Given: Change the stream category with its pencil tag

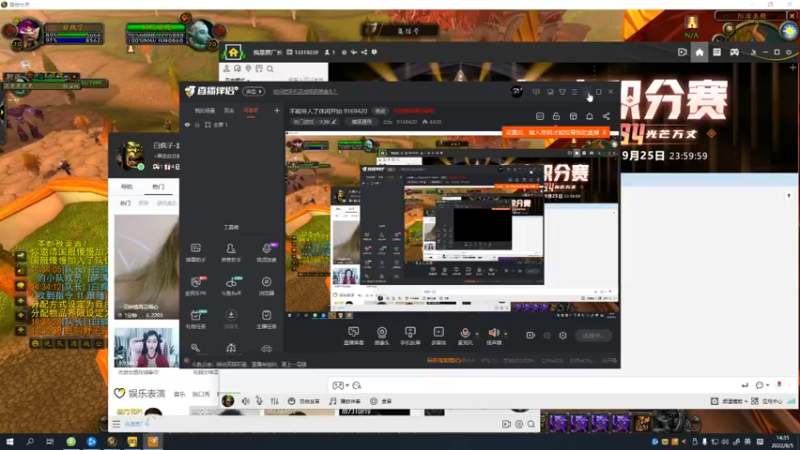Looking at the screenshot, I should [x=315, y=122].
